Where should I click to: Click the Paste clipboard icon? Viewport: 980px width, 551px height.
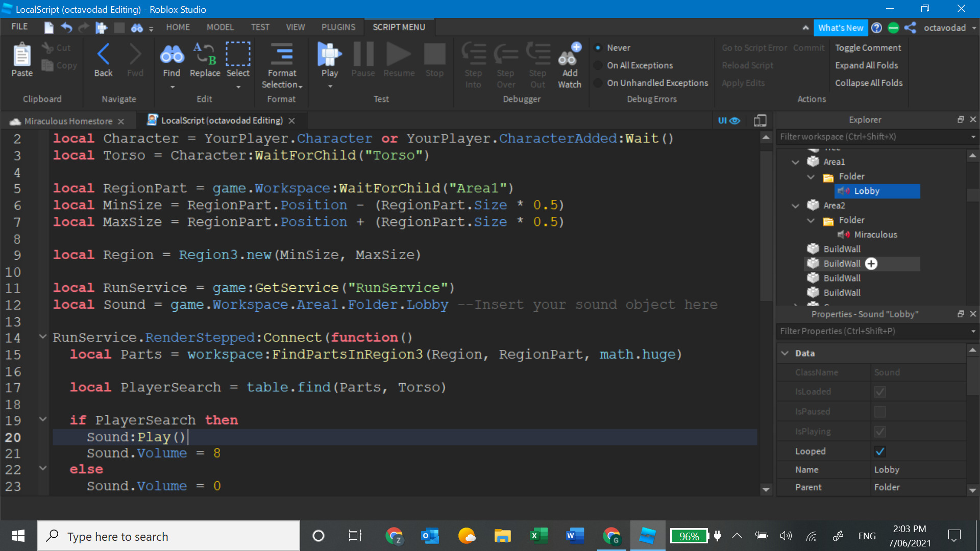pyautogui.click(x=22, y=54)
